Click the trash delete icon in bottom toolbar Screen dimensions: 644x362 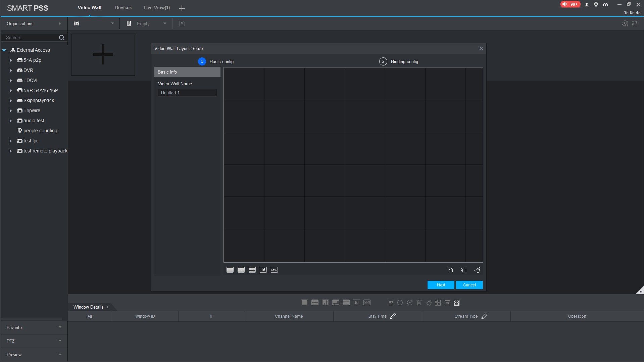[419, 303]
